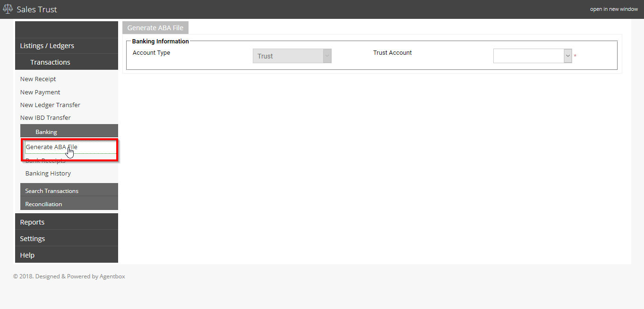Open the Settings menu section
The image size is (644, 309).
(67, 239)
